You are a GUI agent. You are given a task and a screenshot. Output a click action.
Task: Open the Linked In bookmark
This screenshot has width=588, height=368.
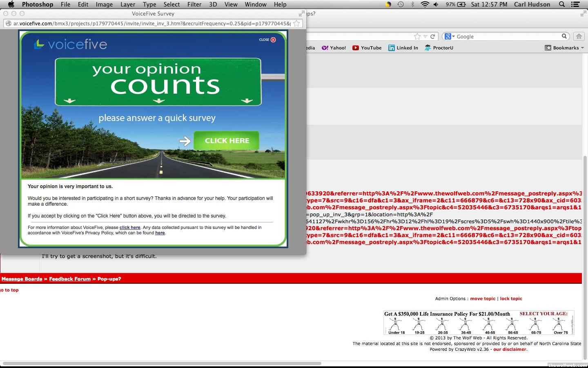403,48
